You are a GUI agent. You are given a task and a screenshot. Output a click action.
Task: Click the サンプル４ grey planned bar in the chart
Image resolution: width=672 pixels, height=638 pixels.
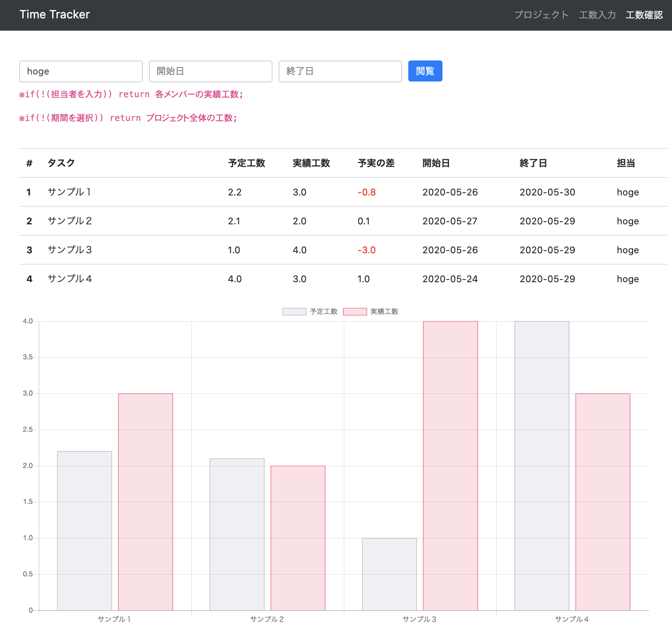(542, 466)
